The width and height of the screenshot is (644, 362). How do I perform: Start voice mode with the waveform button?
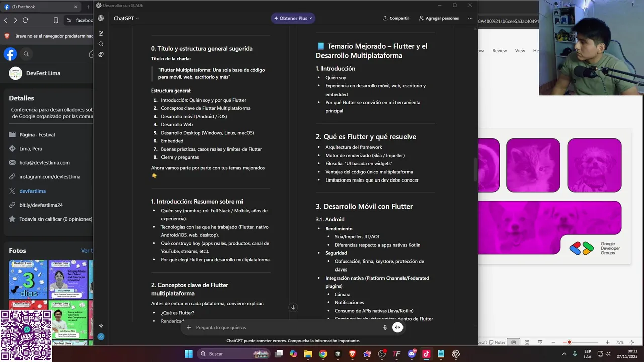pyautogui.click(x=398, y=327)
